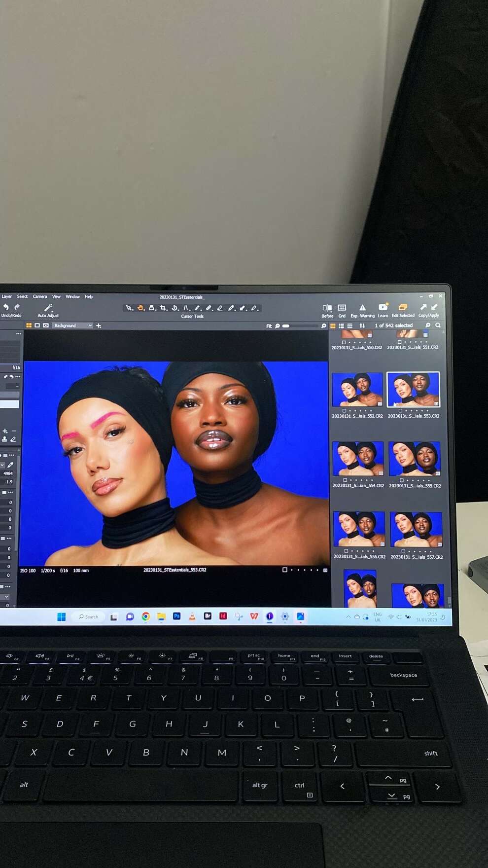Viewport: 488px width, 868px height.
Task: Open the Camera menu
Action: [x=40, y=297]
